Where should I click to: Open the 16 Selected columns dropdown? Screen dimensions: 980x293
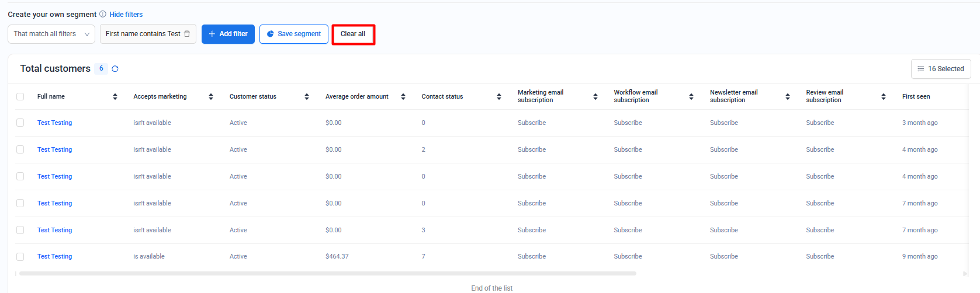pyautogui.click(x=940, y=69)
